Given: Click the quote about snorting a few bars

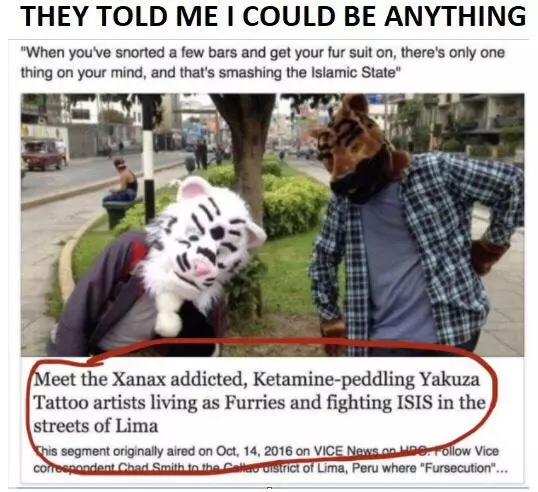Looking at the screenshot, I should pos(262,63).
